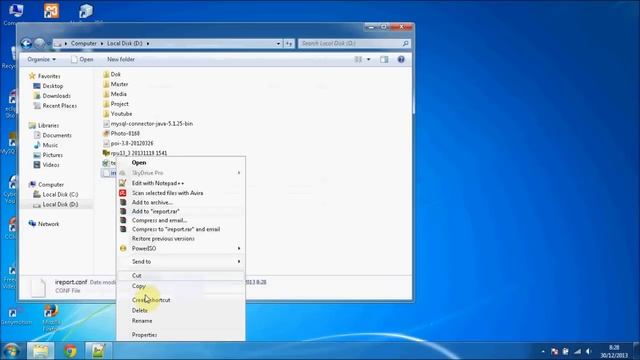Open the Organize dropdown menu
Viewport: 640px width, 360px height.
click(x=42, y=60)
